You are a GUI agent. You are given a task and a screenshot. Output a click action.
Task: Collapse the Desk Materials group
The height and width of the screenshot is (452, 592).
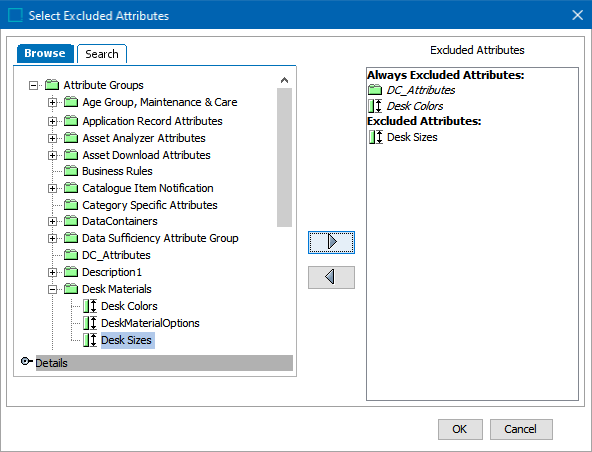point(52,289)
